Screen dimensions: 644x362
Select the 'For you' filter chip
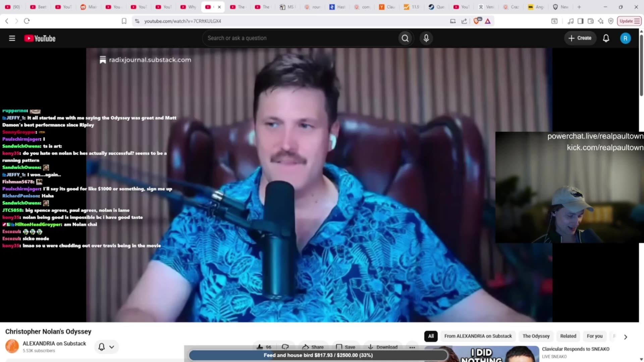pos(594,336)
